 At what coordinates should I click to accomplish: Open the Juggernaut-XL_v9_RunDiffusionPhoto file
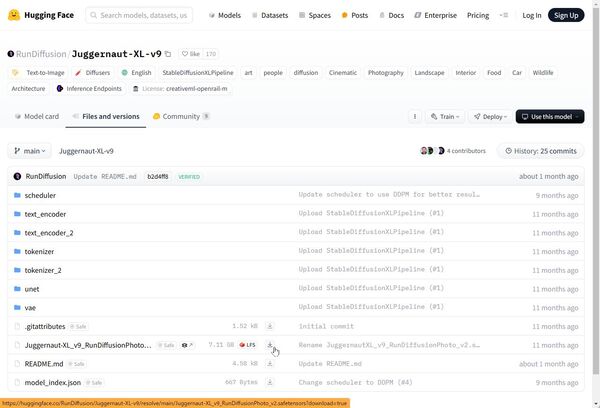click(x=88, y=345)
